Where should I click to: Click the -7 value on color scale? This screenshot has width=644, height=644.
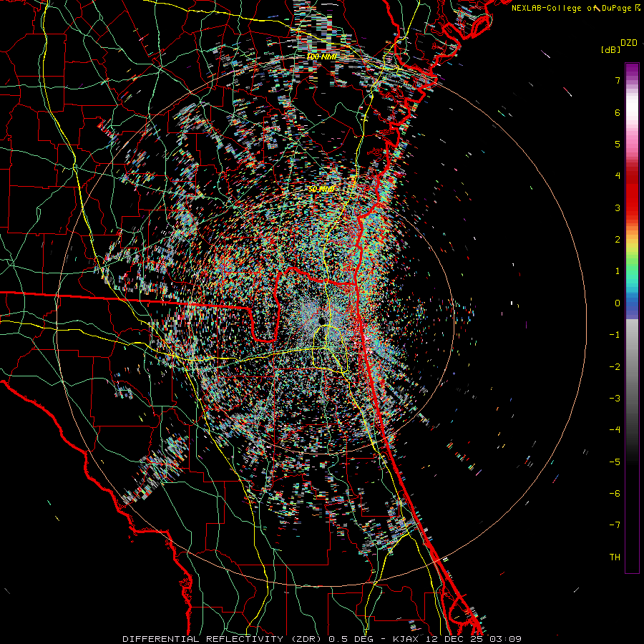615,525
